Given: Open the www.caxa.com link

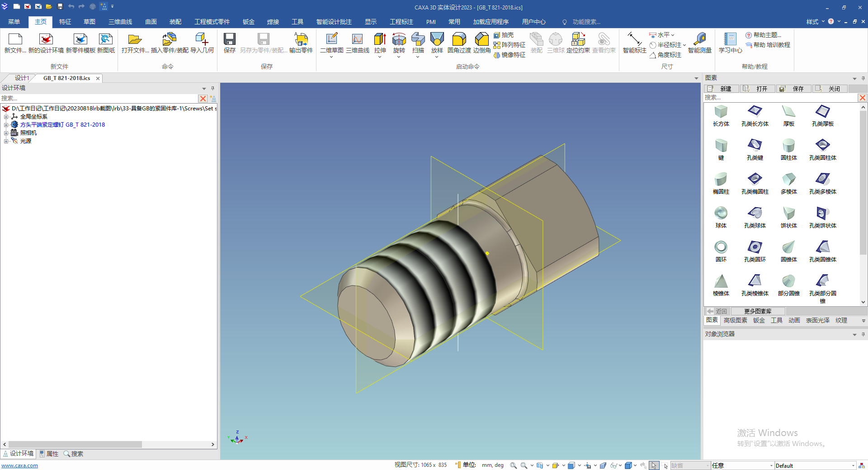Looking at the screenshot, I should (x=19, y=465).
